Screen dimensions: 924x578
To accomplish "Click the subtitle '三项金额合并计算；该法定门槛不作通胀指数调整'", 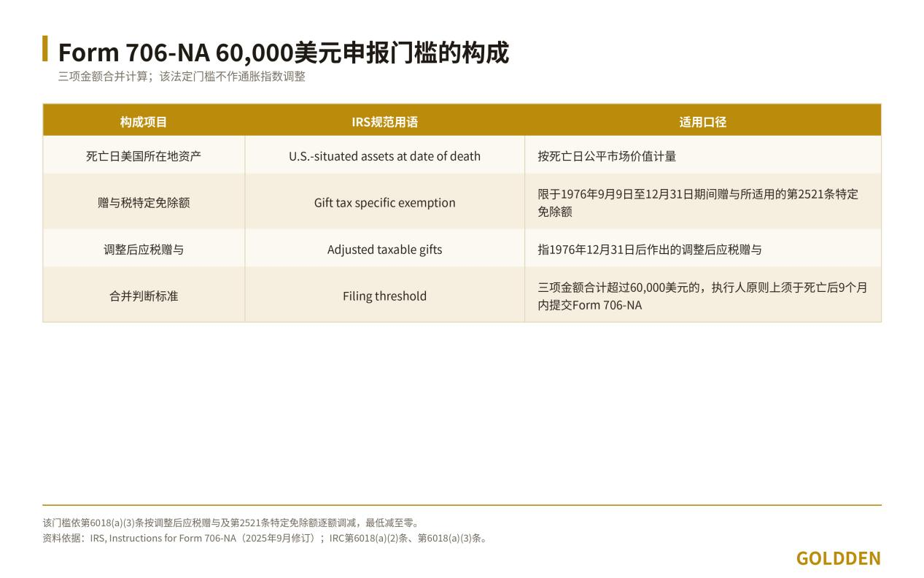I will point(182,77).
